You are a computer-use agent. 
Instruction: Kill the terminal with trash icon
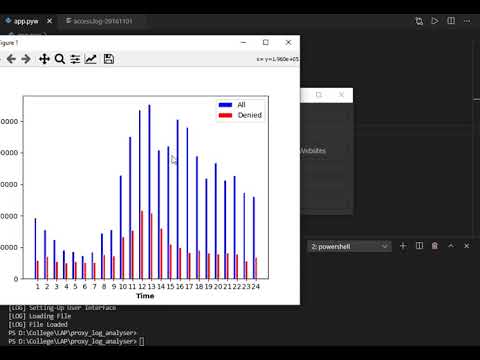tap(435, 246)
